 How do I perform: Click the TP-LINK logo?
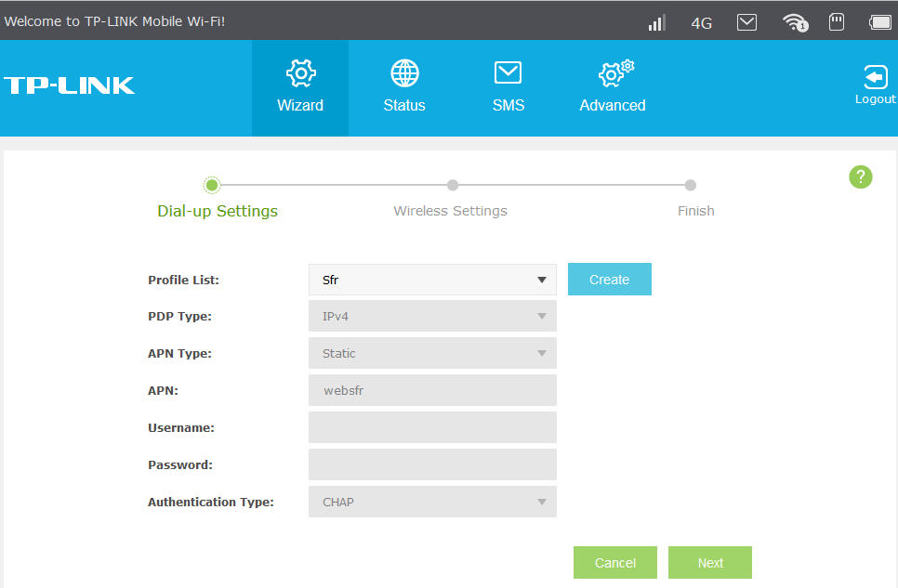pos(70,85)
